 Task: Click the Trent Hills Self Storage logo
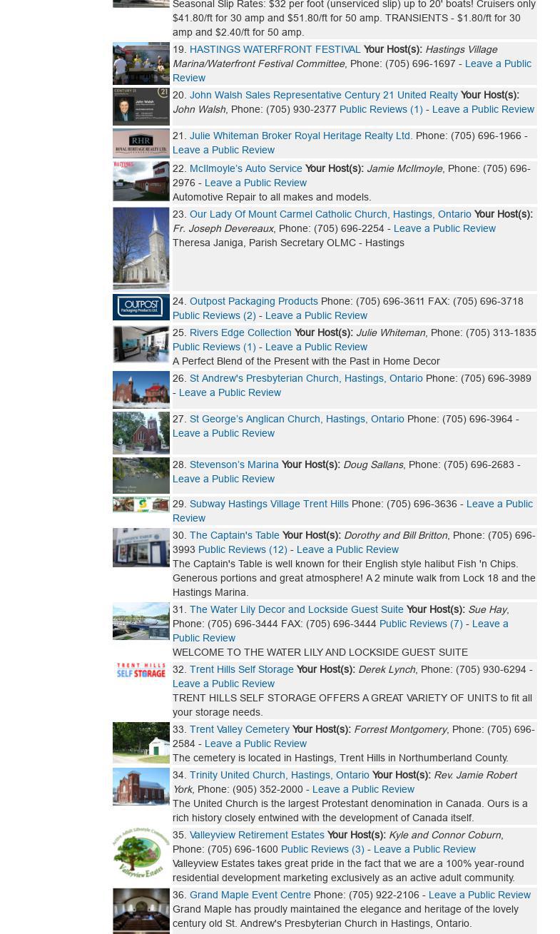click(x=141, y=671)
